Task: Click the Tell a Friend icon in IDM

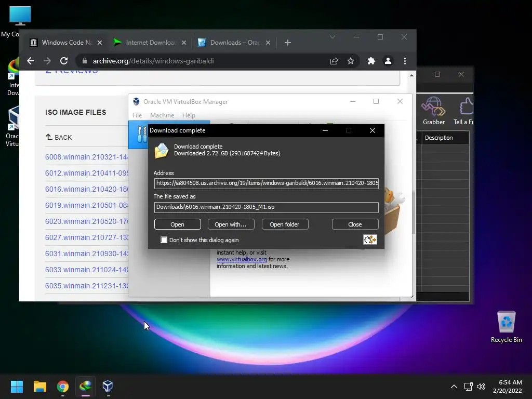Action: (x=464, y=111)
